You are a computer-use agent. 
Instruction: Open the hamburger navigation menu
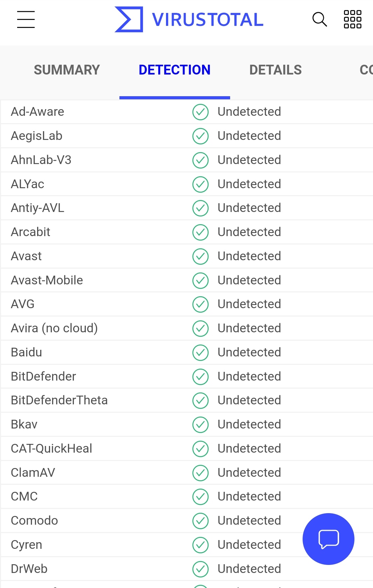pos(26,19)
